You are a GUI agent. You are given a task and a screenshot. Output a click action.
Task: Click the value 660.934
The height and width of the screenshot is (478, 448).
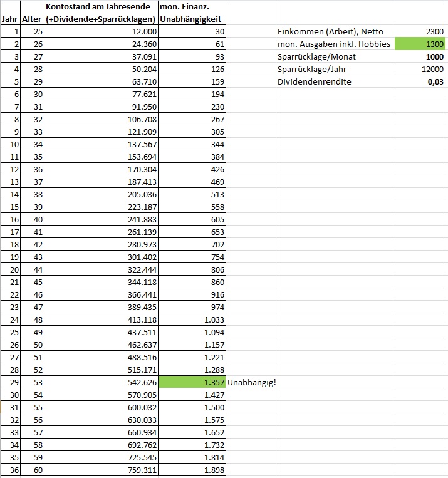coord(101,432)
